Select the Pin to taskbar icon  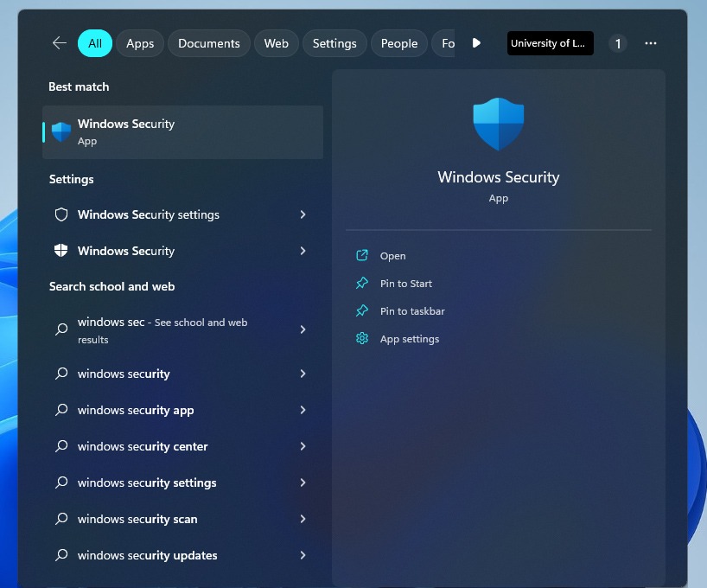[x=362, y=310]
